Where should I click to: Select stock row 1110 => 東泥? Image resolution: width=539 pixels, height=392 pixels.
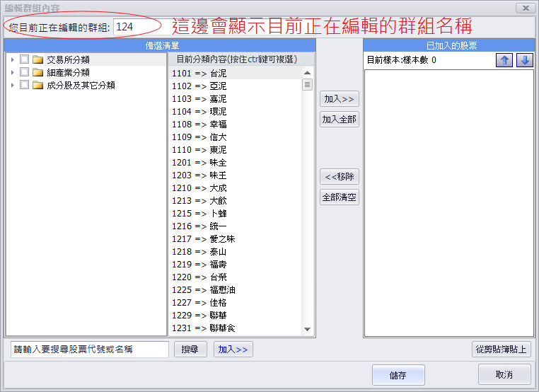tap(236, 149)
